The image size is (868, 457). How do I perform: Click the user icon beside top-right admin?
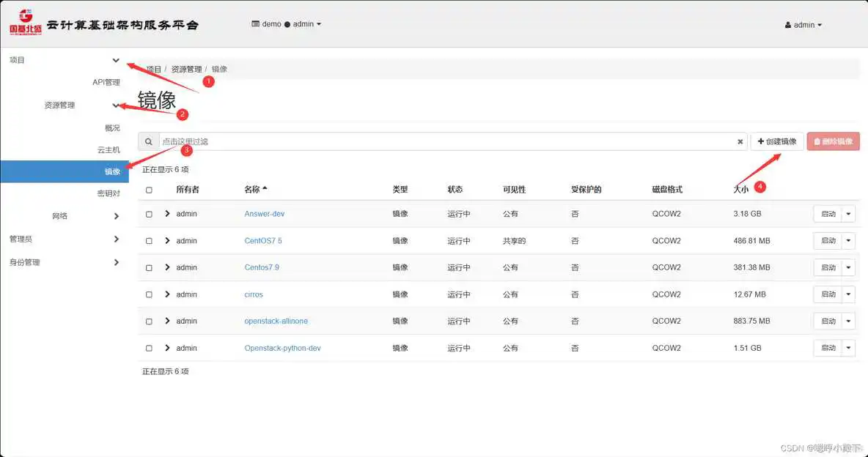788,24
